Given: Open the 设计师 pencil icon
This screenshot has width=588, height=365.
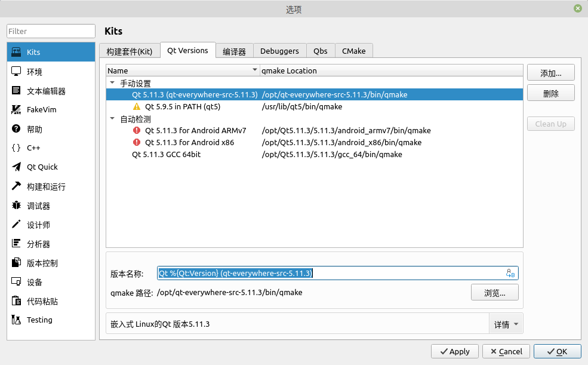Looking at the screenshot, I should coord(16,225).
